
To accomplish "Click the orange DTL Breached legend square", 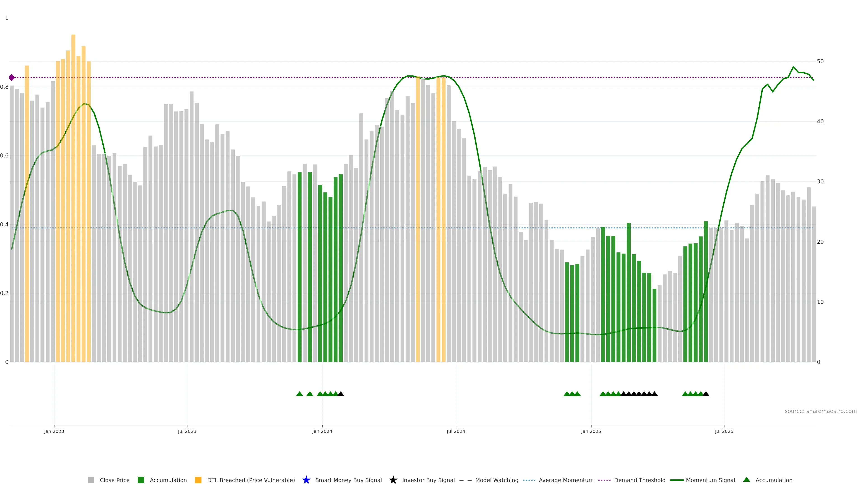I will click(x=198, y=480).
